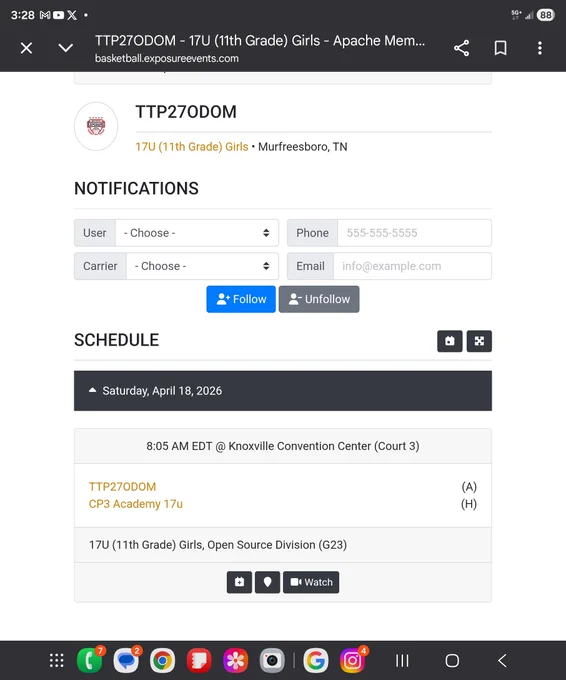
Task: Add schedule to calendar icon beside SCHEDULE
Action: [450, 341]
